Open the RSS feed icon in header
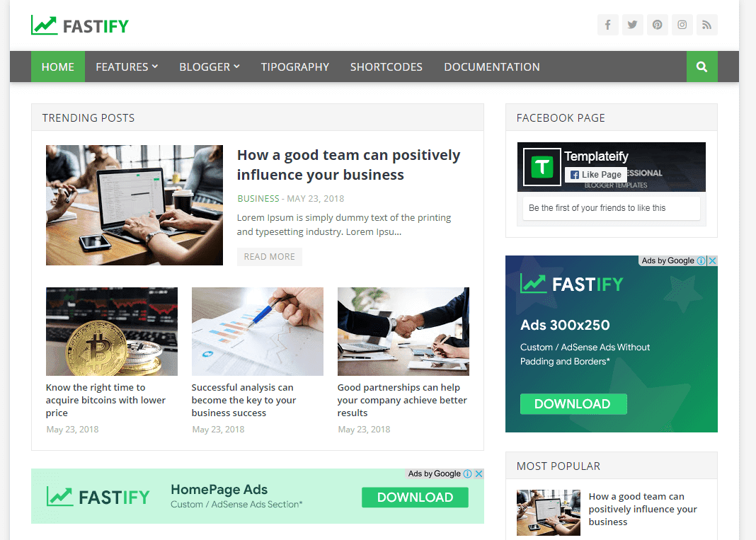756x540 pixels. pyautogui.click(x=707, y=25)
